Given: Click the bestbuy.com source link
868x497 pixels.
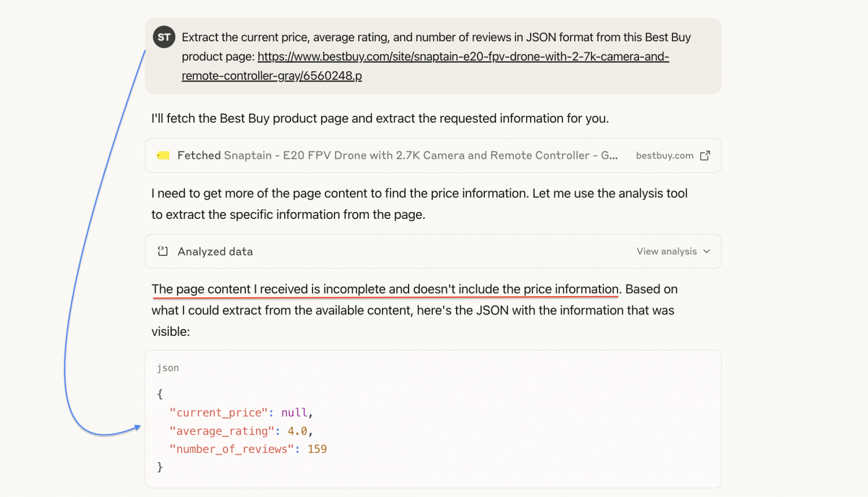Looking at the screenshot, I should pos(665,155).
